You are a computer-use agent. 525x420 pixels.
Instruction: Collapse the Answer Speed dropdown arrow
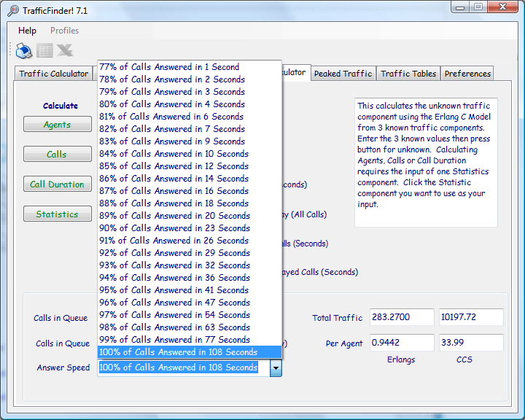[x=276, y=367]
